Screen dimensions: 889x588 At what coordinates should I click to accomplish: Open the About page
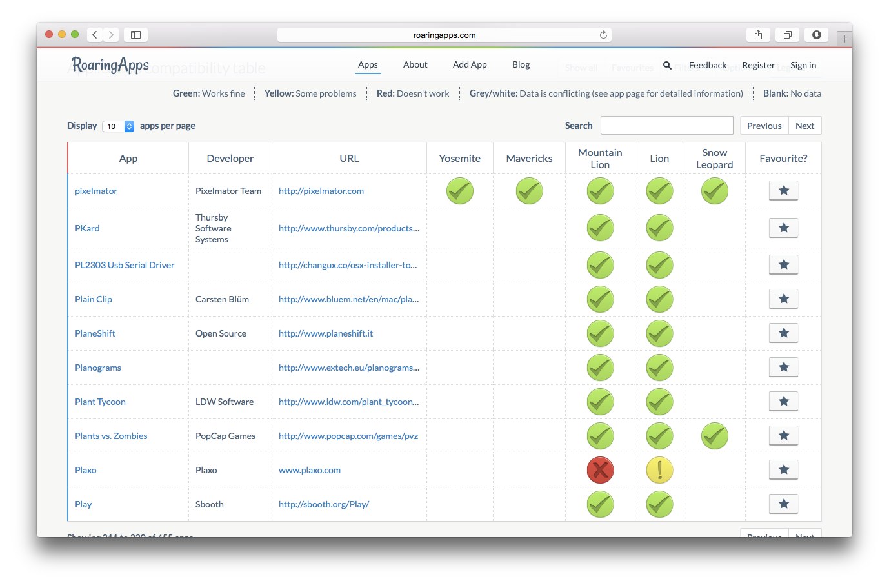coord(415,65)
